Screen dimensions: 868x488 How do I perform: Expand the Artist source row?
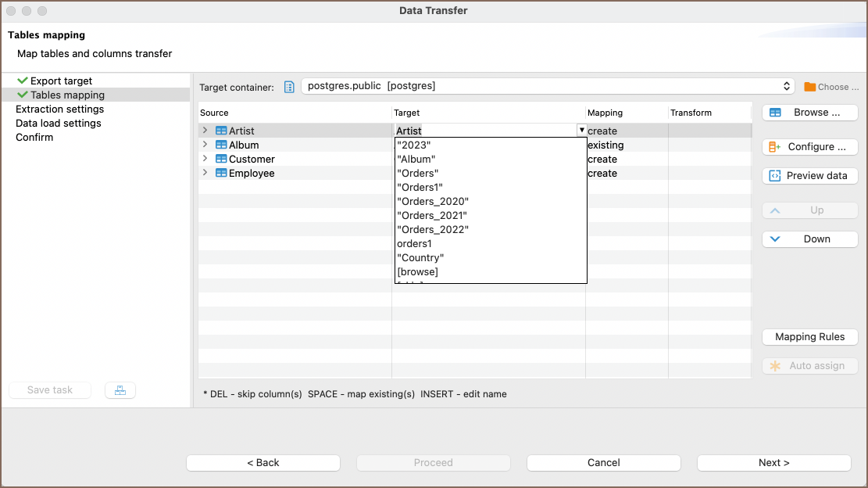point(205,131)
